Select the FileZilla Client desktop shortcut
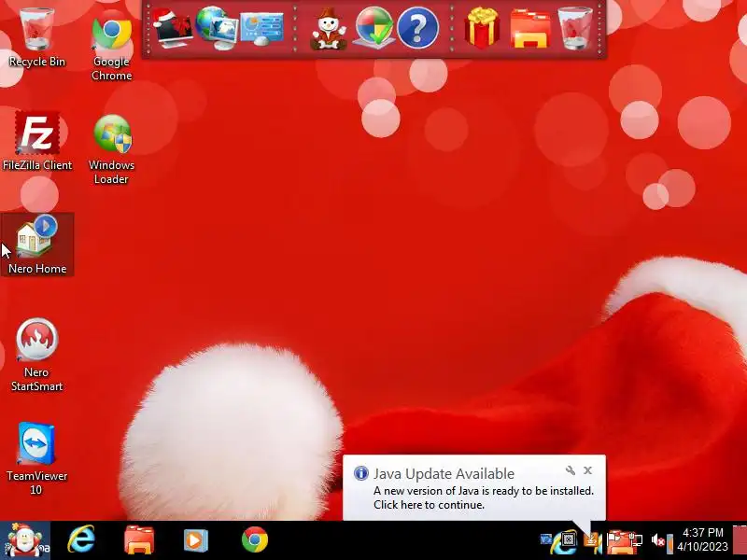Image resolution: width=747 pixels, height=560 pixels. [x=37, y=141]
